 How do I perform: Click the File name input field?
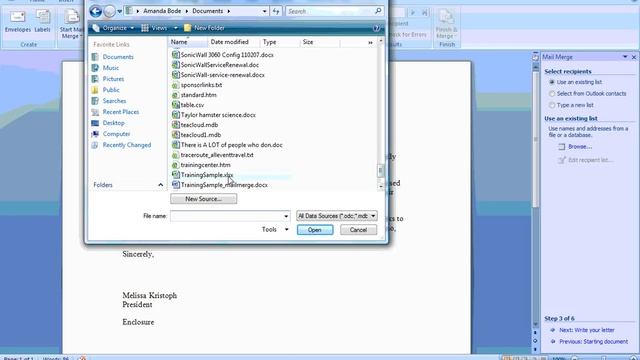point(227,216)
